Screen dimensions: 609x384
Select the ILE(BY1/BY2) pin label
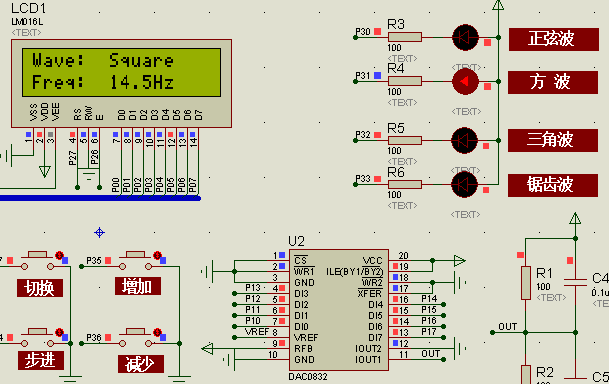(354, 271)
